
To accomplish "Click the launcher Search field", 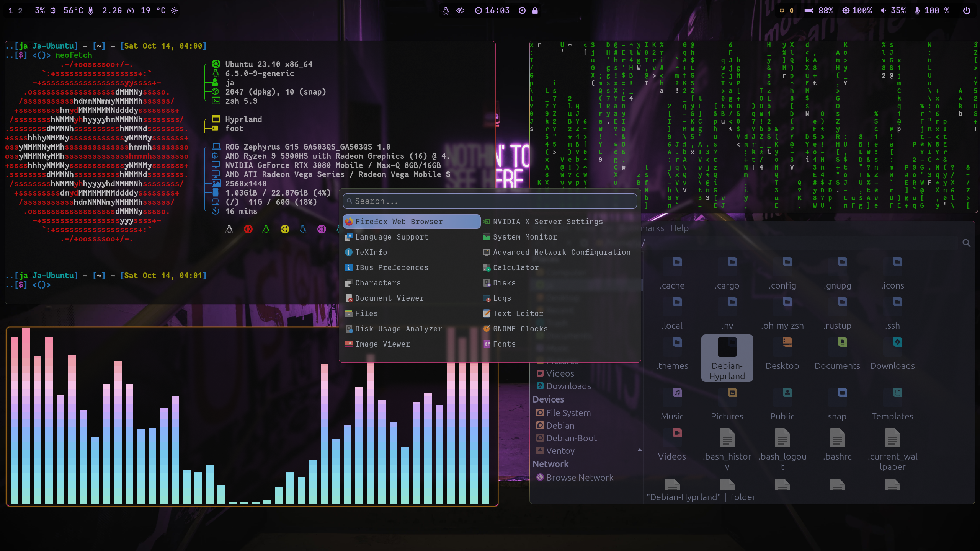I will [x=490, y=201].
